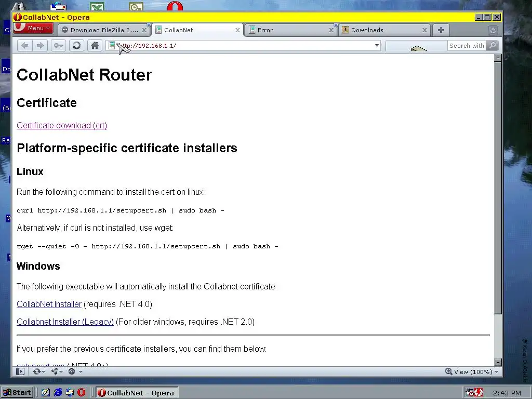Switch to the Error tab
532x399 pixels.
coord(291,30)
